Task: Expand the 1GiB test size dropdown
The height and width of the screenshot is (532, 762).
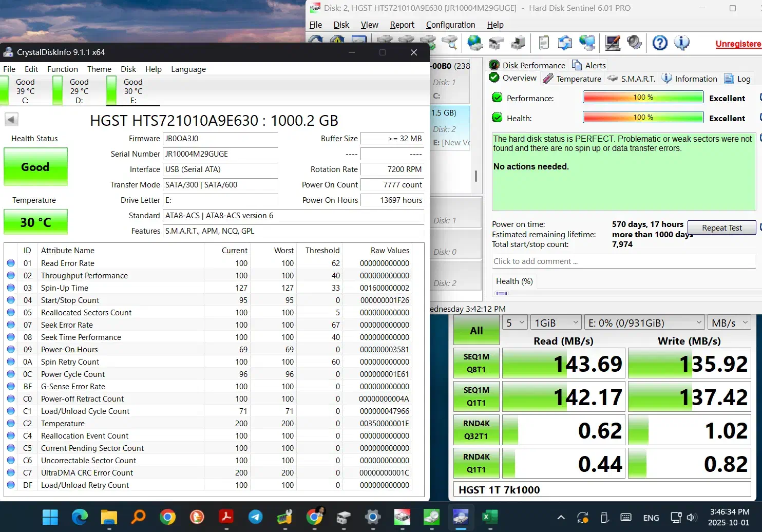Action: [x=556, y=323]
